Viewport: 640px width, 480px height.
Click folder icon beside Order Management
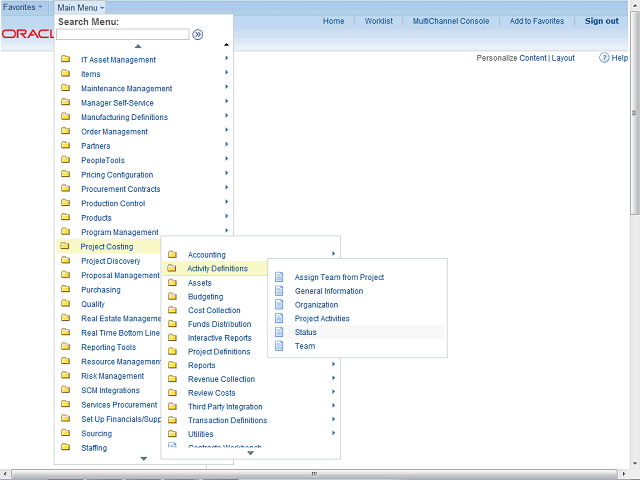point(65,131)
